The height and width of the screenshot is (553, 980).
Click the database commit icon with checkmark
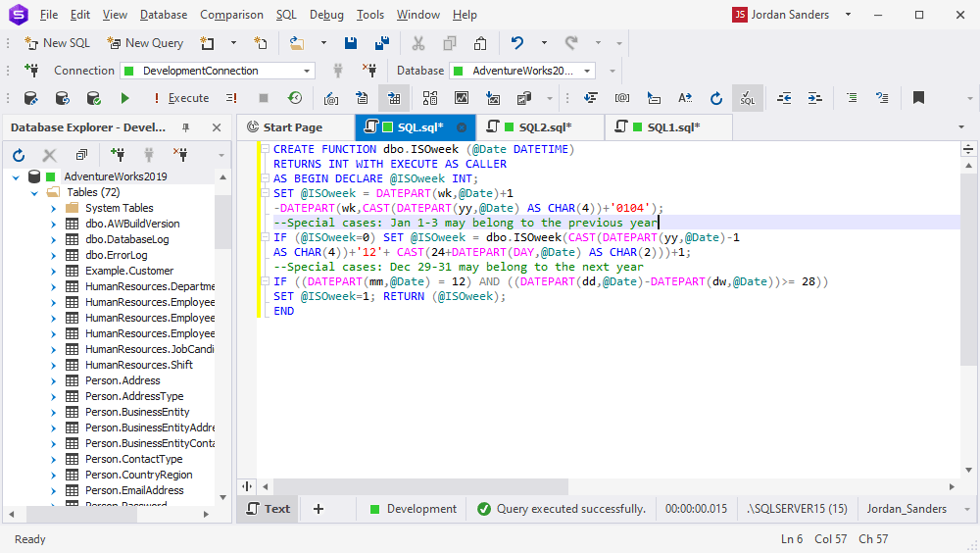(x=94, y=98)
